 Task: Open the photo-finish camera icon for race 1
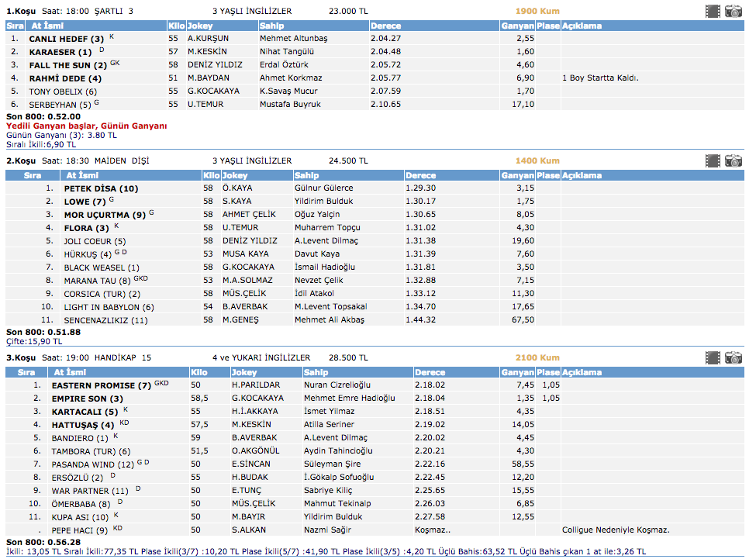coord(734,11)
